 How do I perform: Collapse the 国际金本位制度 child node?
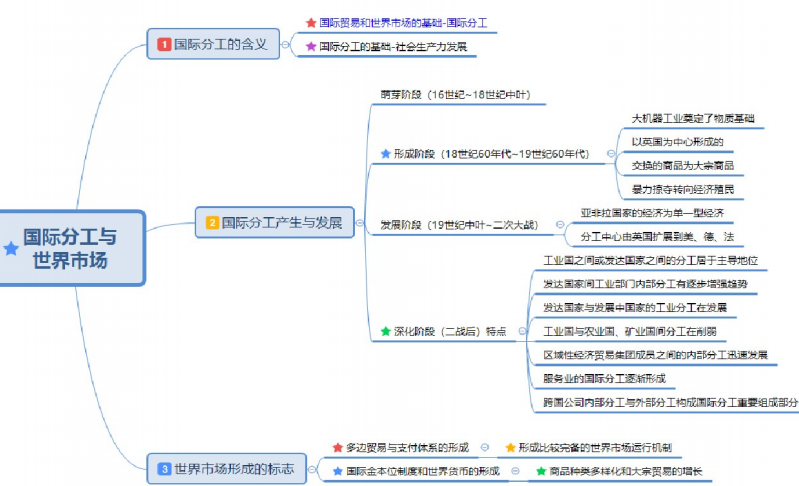click(515, 471)
